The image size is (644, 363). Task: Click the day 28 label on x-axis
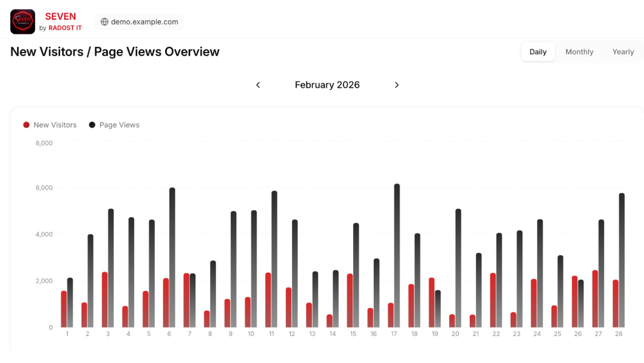(618, 334)
